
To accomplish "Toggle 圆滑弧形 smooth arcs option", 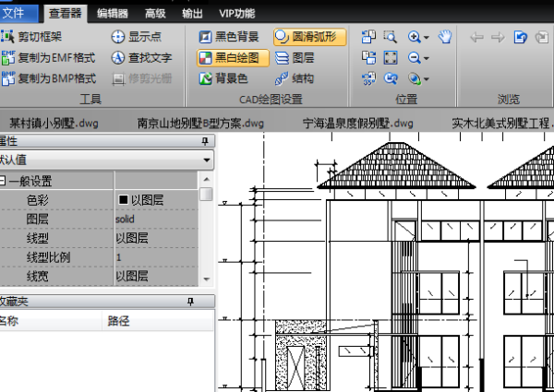I will coord(310,37).
